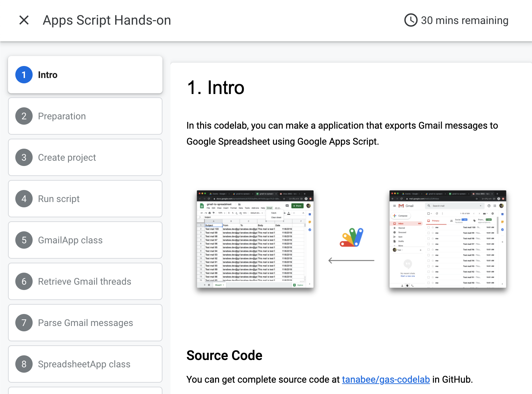Screen dimensions: 532x394
Task: Open the tanabee/gas-codelab GitHub link
Action: tap(386, 379)
